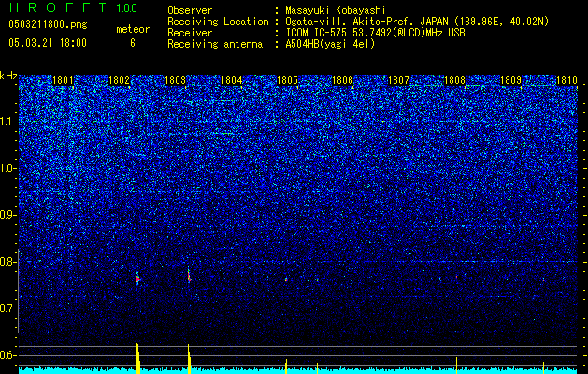Viewport: 588px width, 374px height.
Task: Click the 0.6 kHz frequency label
Action: [x=8, y=355]
